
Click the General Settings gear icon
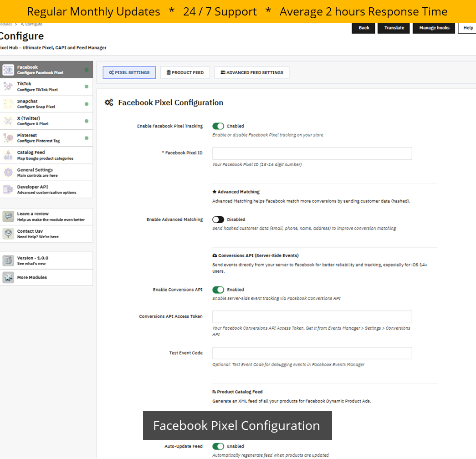point(9,173)
